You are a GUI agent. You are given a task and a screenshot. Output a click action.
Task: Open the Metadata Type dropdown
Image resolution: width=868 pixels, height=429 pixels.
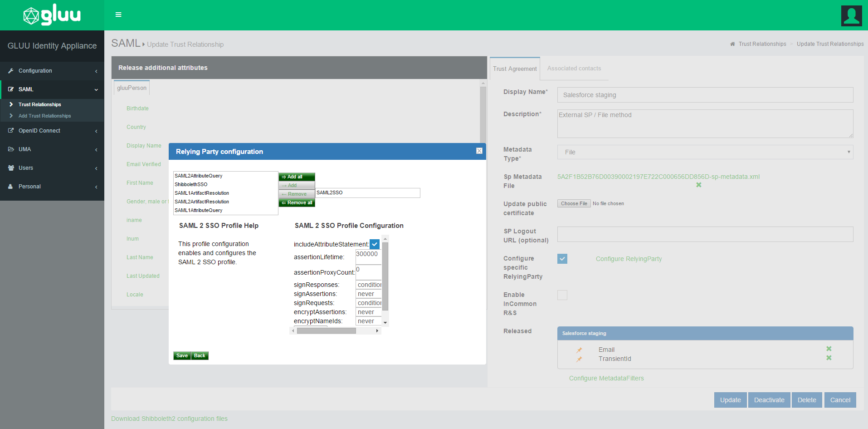coord(705,152)
